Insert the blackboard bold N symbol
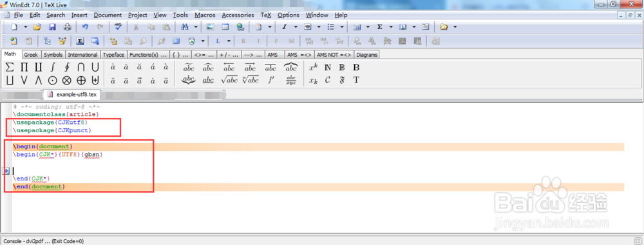644x245 pixels. click(328, 68)
